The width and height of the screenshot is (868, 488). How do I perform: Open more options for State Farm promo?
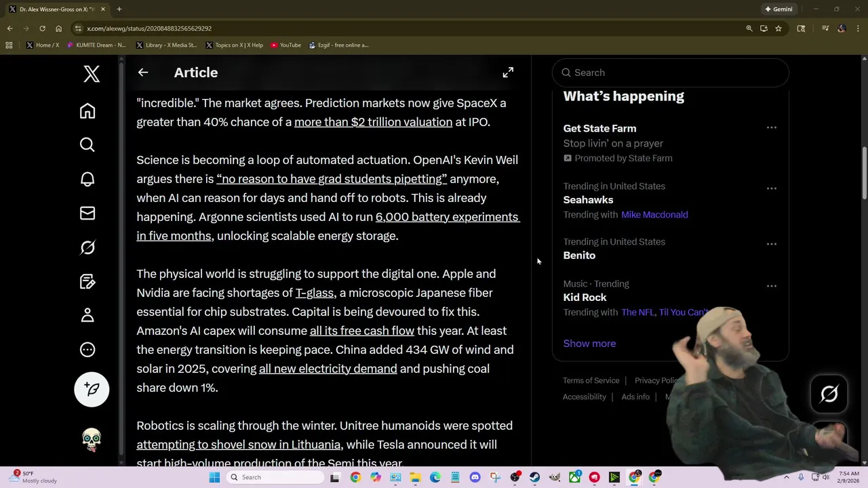coord(772,127)
